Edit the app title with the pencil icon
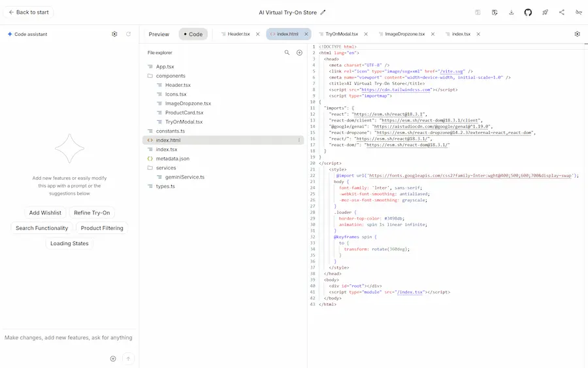Image resolution: width=588 pixels, height=368 pixels. coord(323,12)
